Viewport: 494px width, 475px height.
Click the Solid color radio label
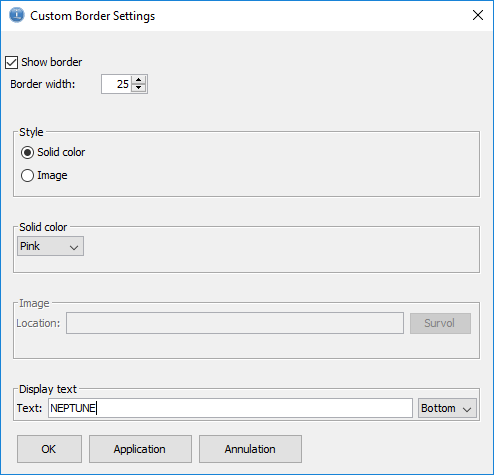coord(61,152)
